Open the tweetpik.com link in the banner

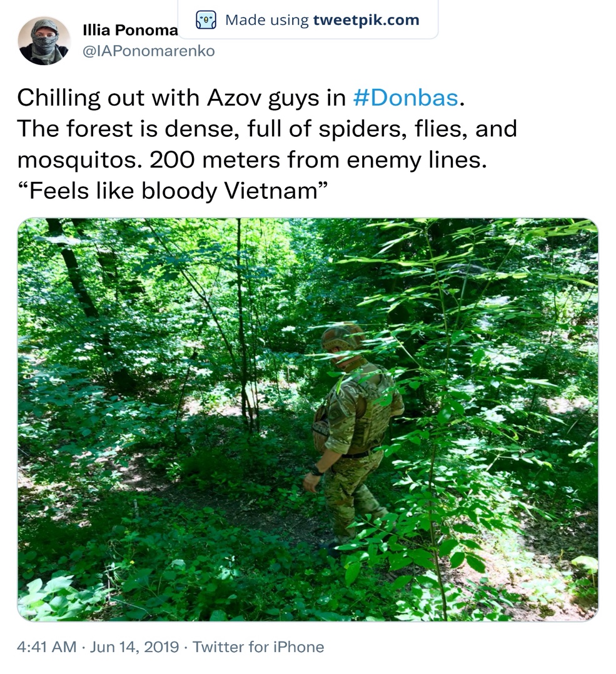[366, 20]
